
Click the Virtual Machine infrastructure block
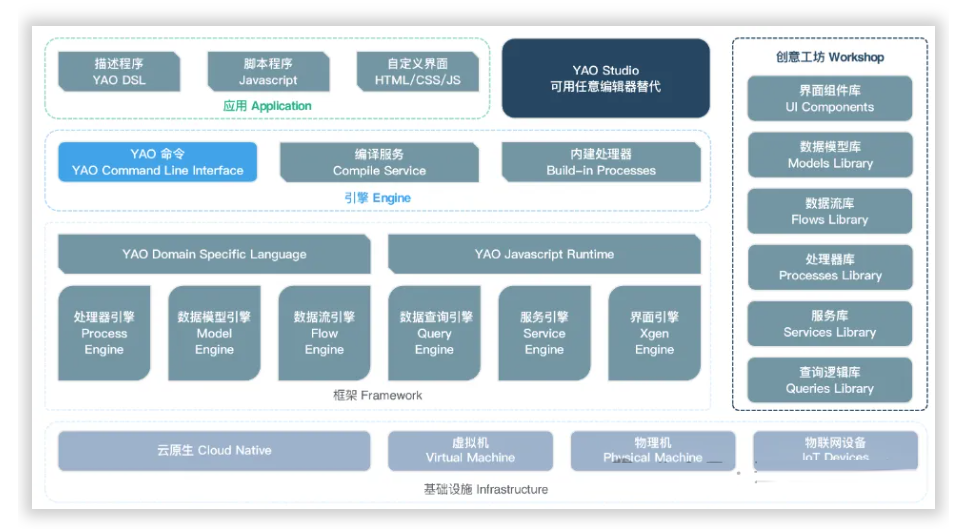pos(470,450)
